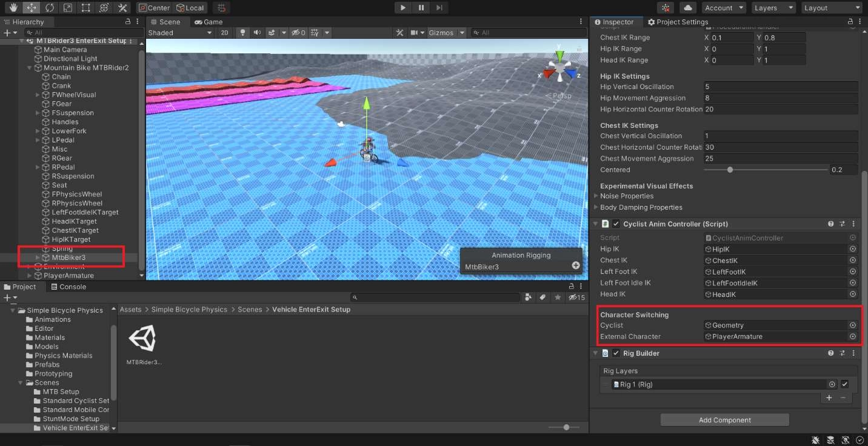
Task: Toggle scene lighting bulb icon
Action: (242, 33)
